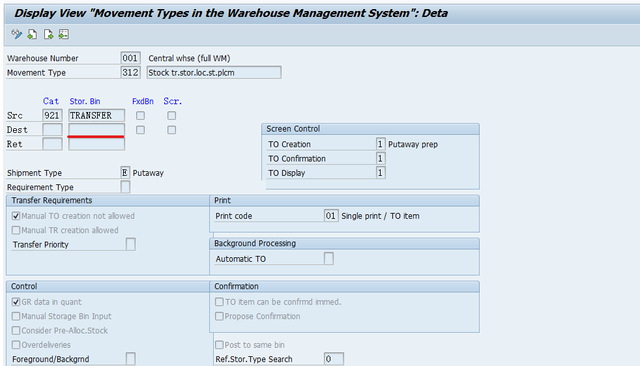Screen dimensions: 640x366
Task: Select 'Single print / TO item' text
Action: (380, 216)
